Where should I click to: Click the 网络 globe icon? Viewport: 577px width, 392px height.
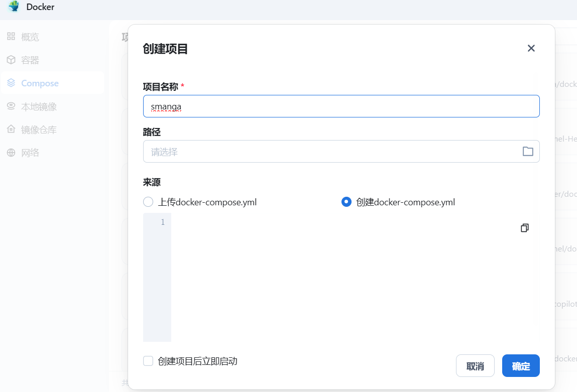[x=11, y=153]
